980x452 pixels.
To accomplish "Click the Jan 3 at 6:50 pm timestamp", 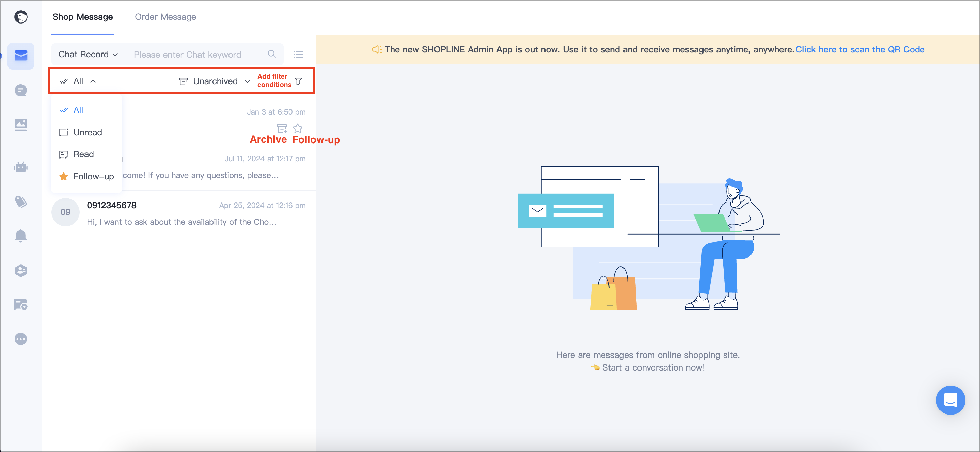I will tap(276, 112).
